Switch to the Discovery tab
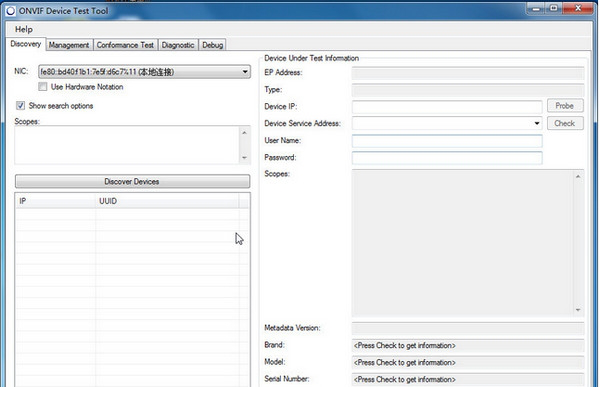The width and height of the screenshot is (600, 402). tap(26, 44)
